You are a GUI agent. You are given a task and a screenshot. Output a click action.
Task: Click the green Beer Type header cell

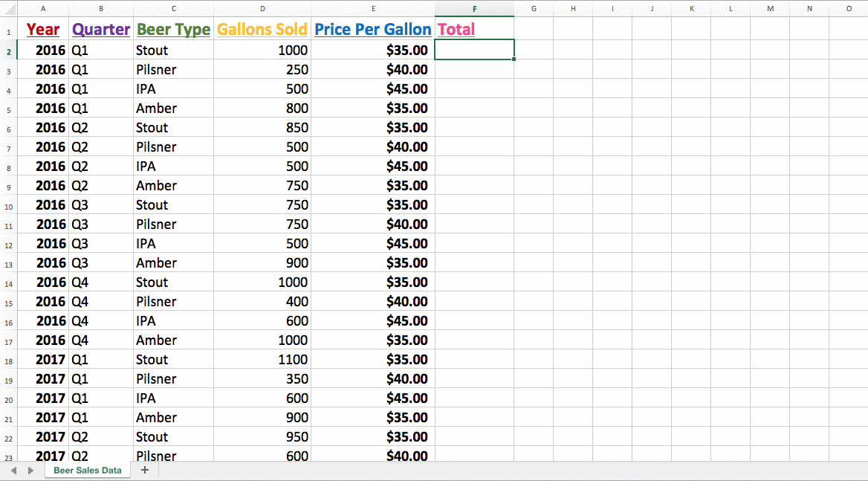[174, 30]
